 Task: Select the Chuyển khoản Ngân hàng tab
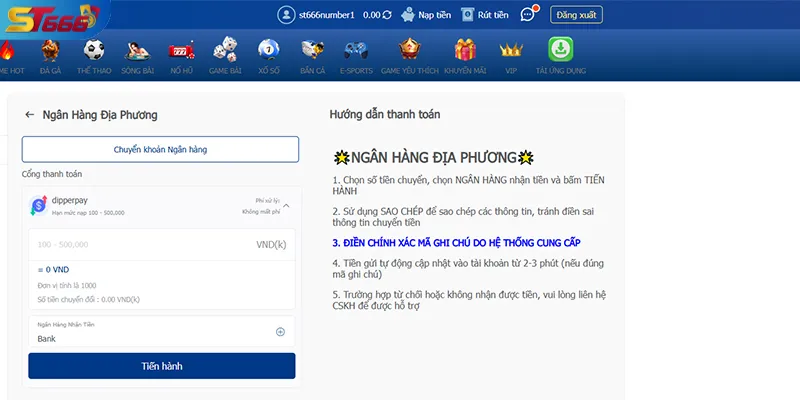click(160, 149)
